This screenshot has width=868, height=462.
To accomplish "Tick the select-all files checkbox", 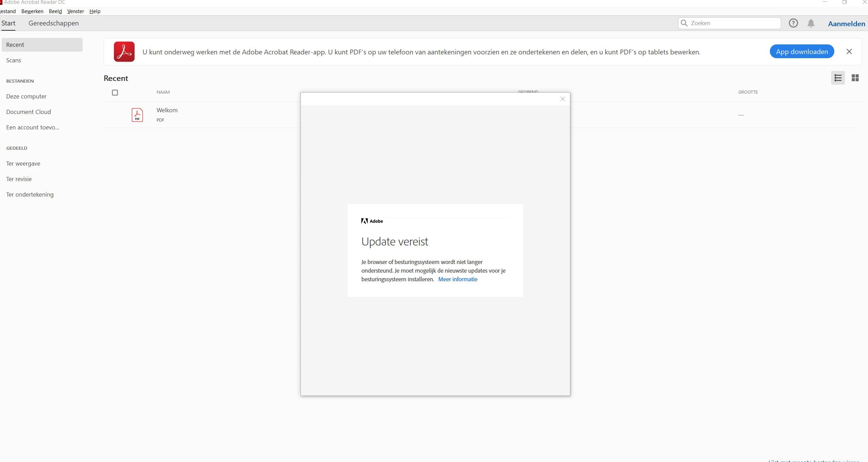I will point(115,92).
